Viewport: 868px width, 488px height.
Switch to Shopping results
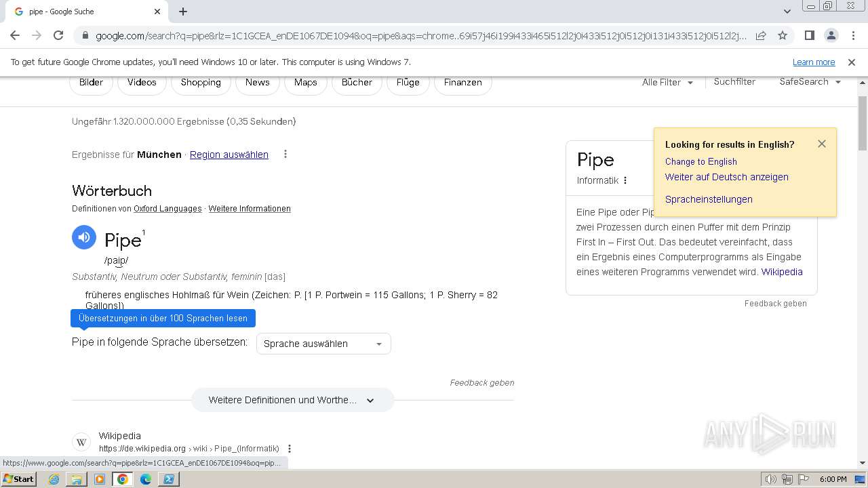201,82
